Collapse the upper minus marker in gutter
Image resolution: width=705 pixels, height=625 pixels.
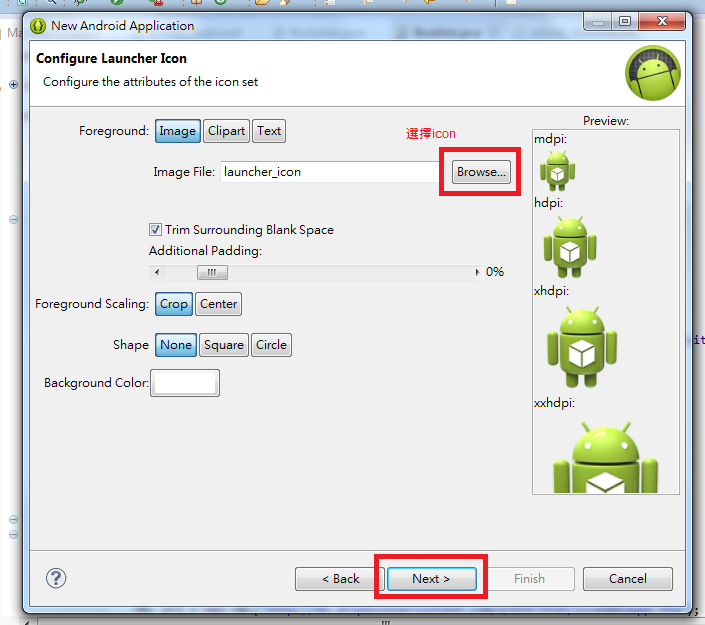pyautogui.click(x=13, y=219)
